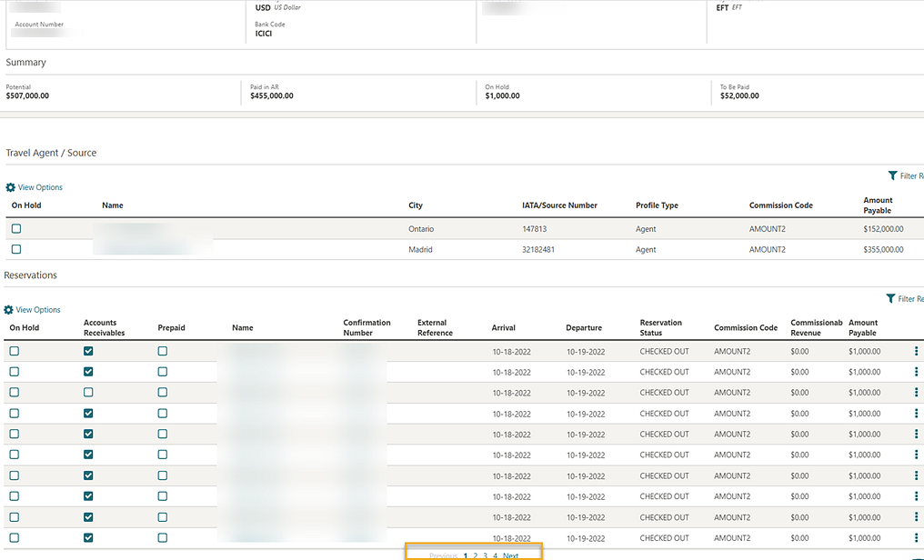Click the gear icon beside Reservations View Options
The image size is (924, 560).
[x=9, y=310]
